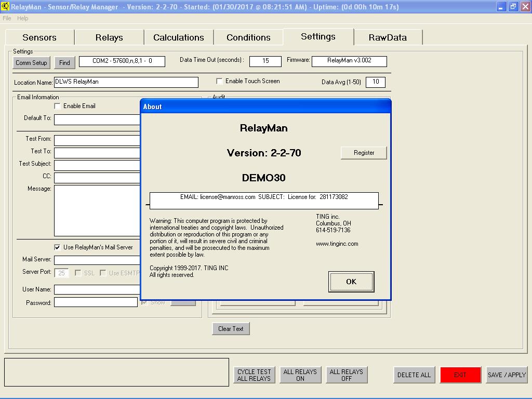Go to the Conditions tab
The height and width of the screenshot is (399, 532).
248,37
